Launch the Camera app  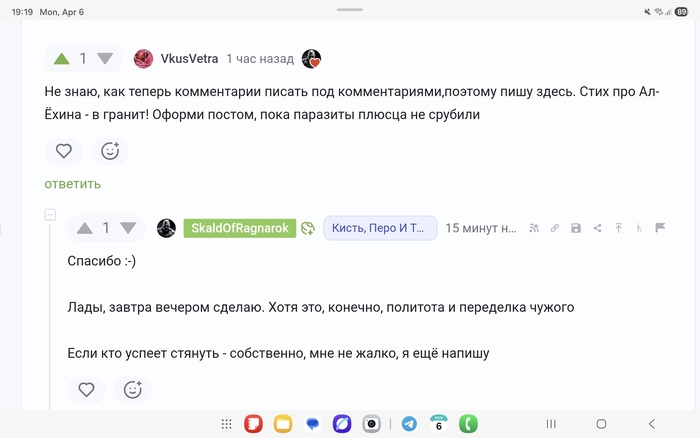tap(371, 424)
